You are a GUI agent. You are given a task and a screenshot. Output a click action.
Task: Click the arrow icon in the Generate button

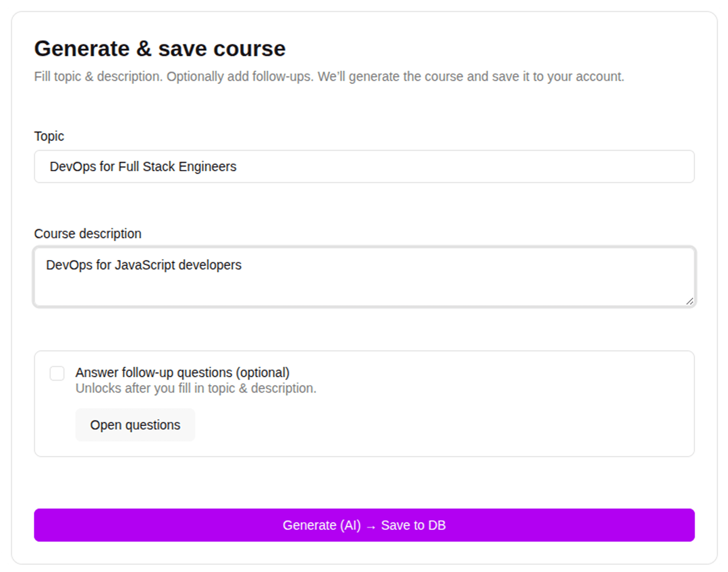[x=371, y=527]
